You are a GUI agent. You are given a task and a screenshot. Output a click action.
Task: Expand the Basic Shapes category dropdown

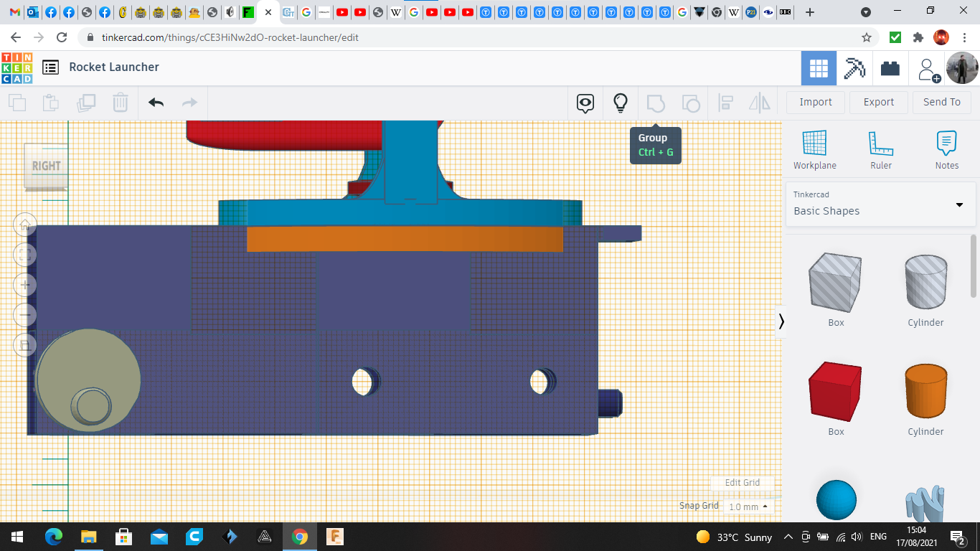(959, 205)
